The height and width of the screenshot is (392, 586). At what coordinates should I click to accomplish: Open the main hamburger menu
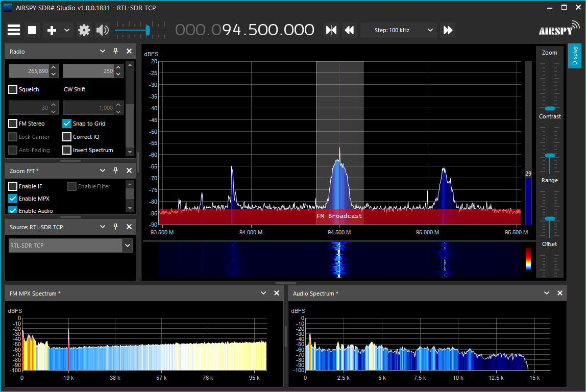pos(14,30)
